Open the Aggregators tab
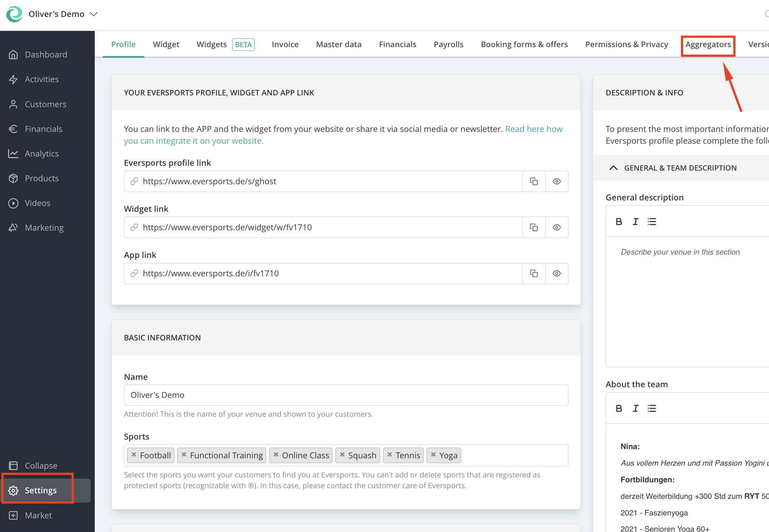Image resolution: width=769 pixels, height=532 pixels. tap(708, 45)
